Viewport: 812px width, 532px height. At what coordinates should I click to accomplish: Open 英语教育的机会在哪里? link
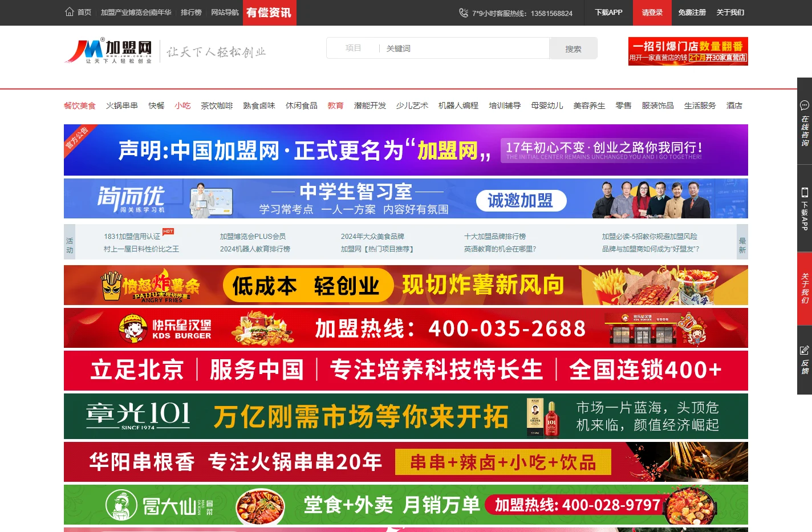(x=500, y=249)
